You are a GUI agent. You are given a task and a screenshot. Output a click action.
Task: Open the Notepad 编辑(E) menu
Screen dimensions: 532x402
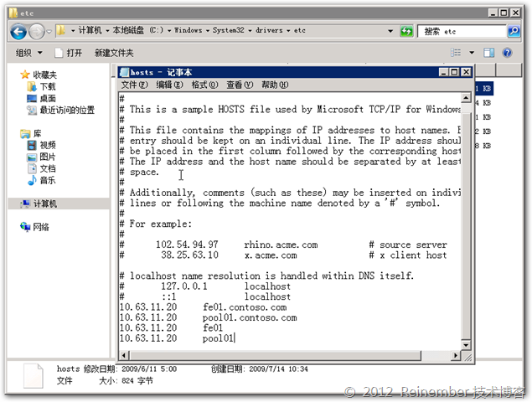point(169,85)
